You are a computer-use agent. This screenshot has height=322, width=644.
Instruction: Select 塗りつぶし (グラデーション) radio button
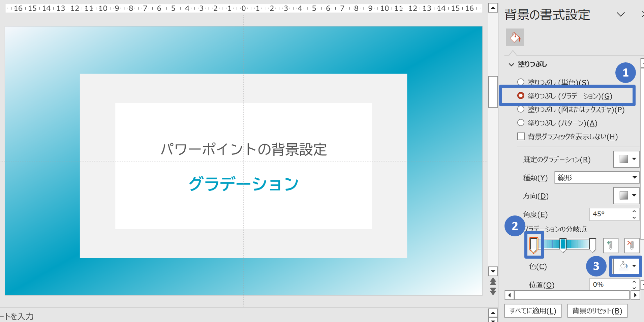click(x=521, y=96)
